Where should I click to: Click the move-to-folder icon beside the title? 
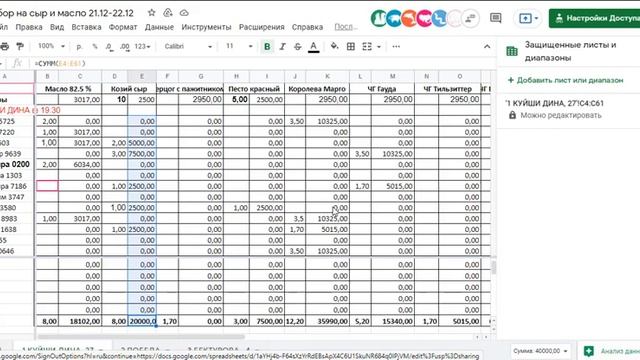168,13
